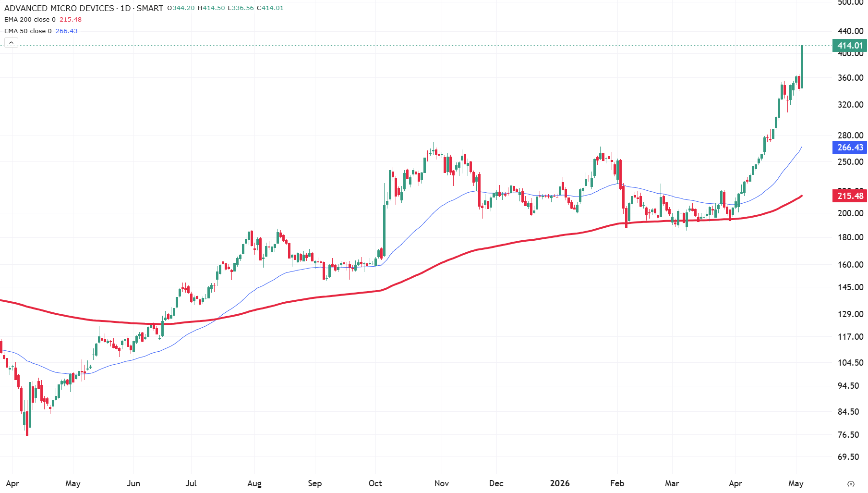Screen dimensions: 868x493
Task: Collapse the indicator legend chevron
Action: pos(11,43)
